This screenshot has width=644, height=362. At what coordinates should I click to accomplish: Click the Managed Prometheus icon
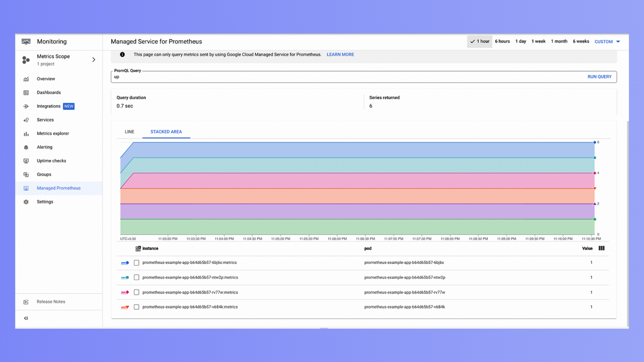click(x=26, y=188)
